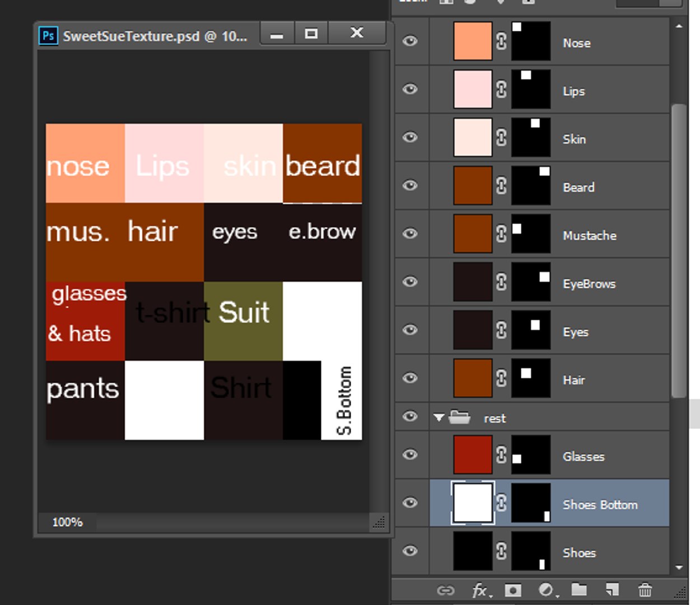
Task: Select the Eyes layer by its name
Action: click(x=576, y=332)
